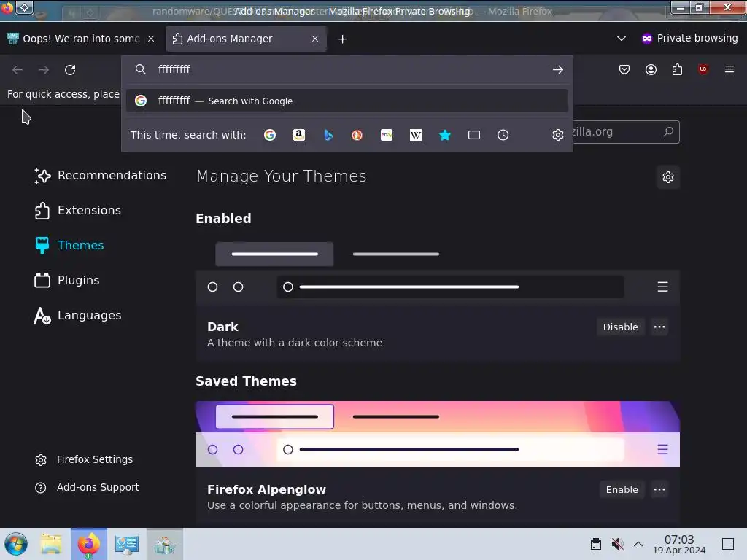Viewport: 747px width, 560px height.
Task: Open the Themes category
Action: 69,245
